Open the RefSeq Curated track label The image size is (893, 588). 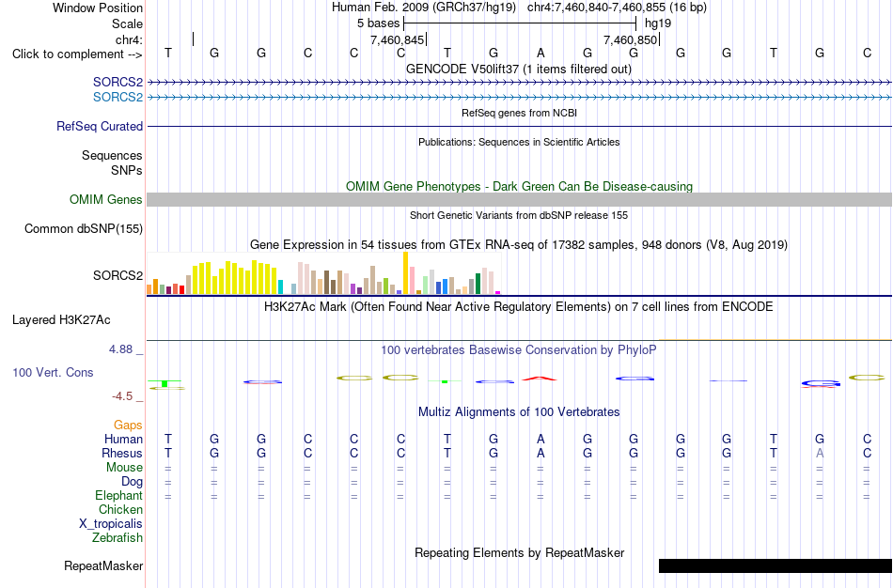coord(99,127)
